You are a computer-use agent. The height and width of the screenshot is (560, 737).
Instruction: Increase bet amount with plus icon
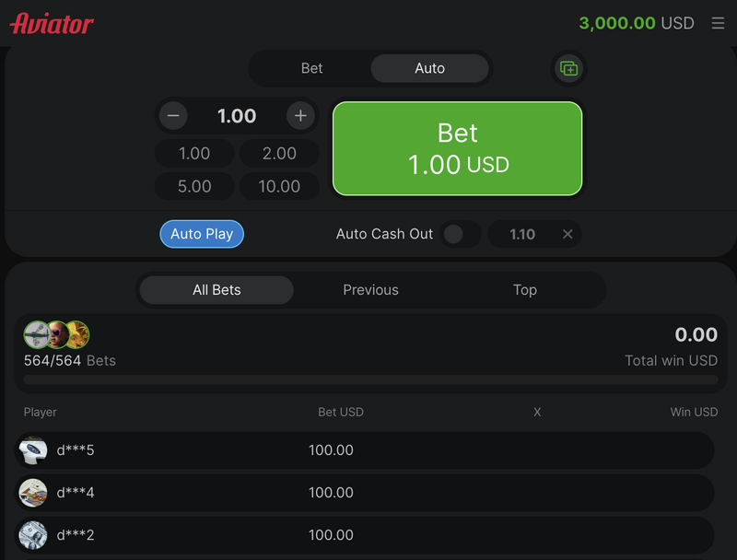point(299,116)
